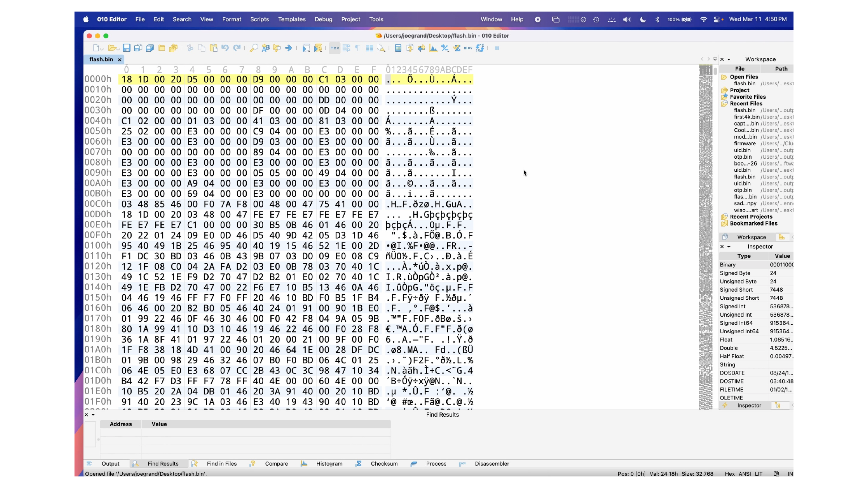Switch to the Checksum bottom tab

[384, 464]
